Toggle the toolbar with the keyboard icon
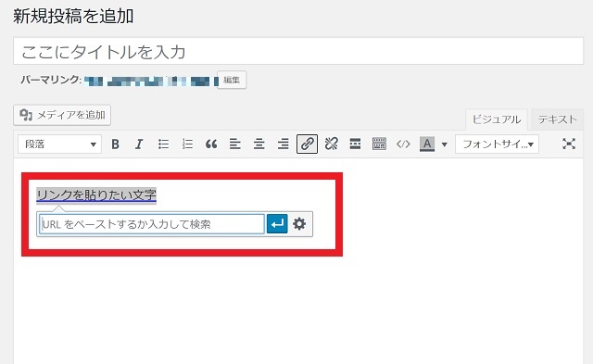Screen dimensions: 593x364 tap(379, 144)
